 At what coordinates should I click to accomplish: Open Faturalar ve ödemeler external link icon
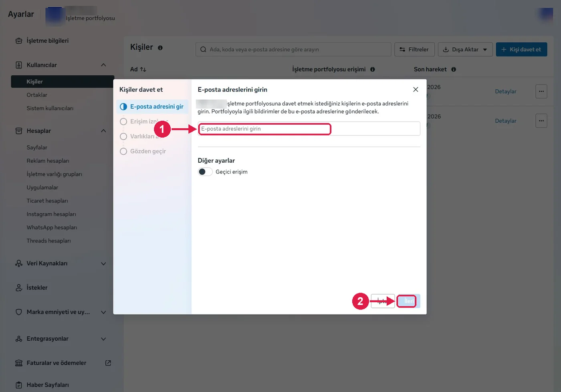108,363
